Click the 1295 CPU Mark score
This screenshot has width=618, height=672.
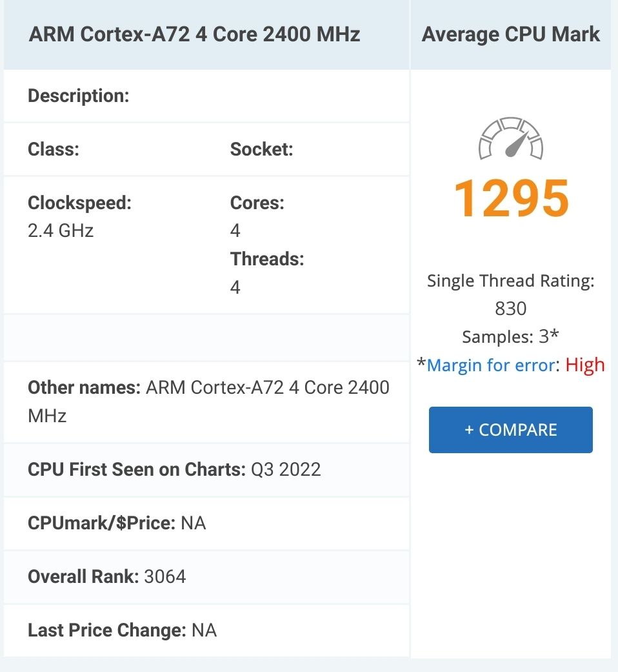[x=511, y=198]
